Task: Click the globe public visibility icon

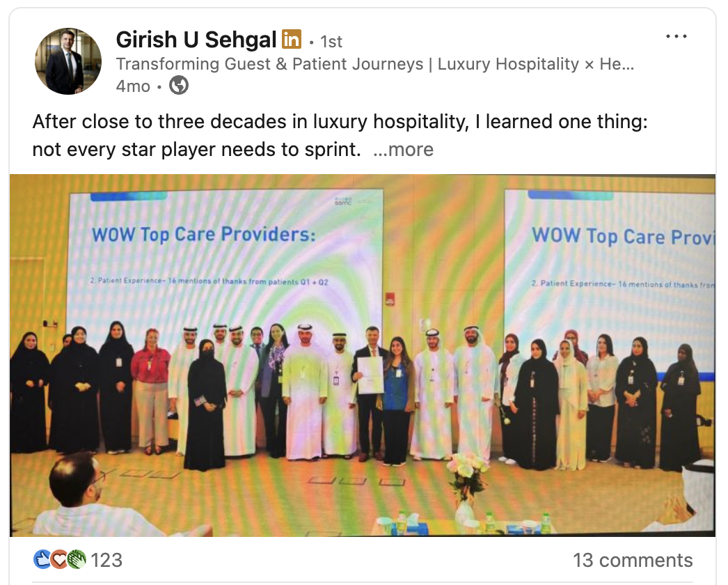Action: click(x=179, y=86)
